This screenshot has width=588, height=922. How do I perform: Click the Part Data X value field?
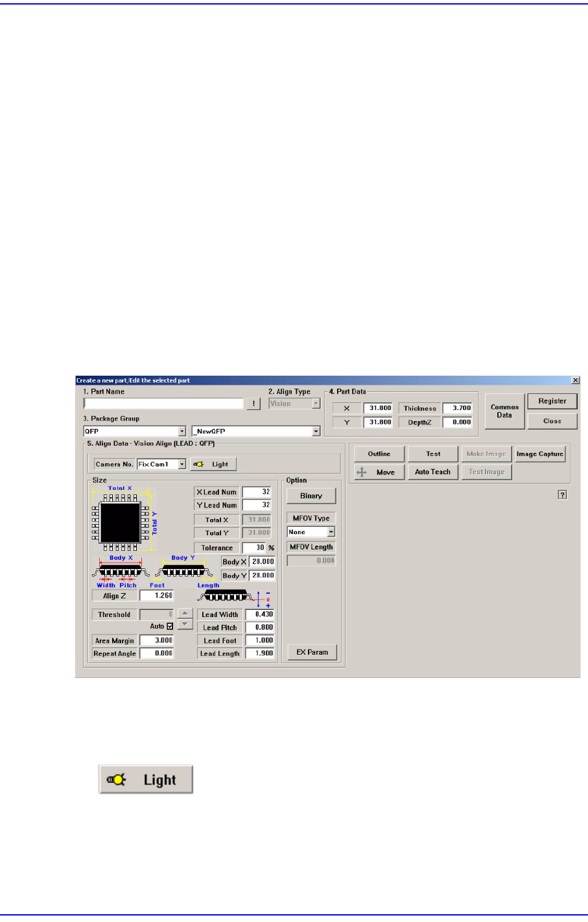(x=378, y=408)
